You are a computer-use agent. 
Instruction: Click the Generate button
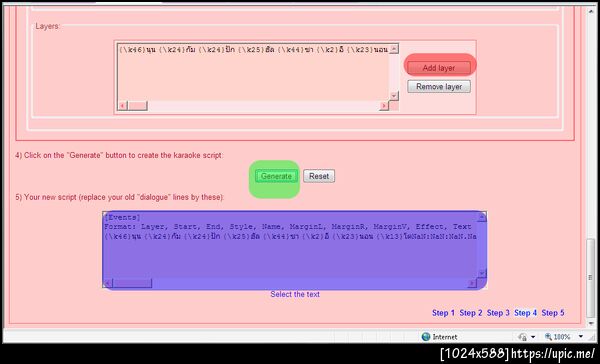pyautogui.click(x=276, y=176)
